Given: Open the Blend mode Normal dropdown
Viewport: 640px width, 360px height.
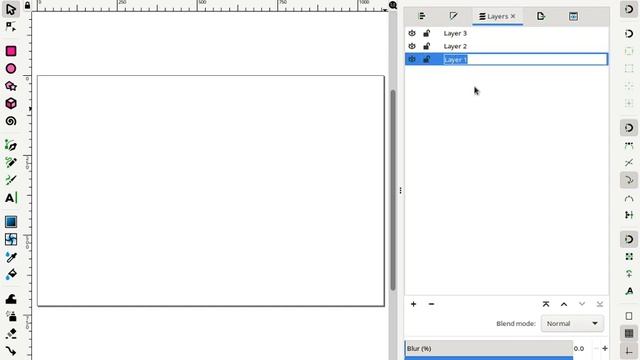Looking at the screenshot, I should click(x=572, y=323).
